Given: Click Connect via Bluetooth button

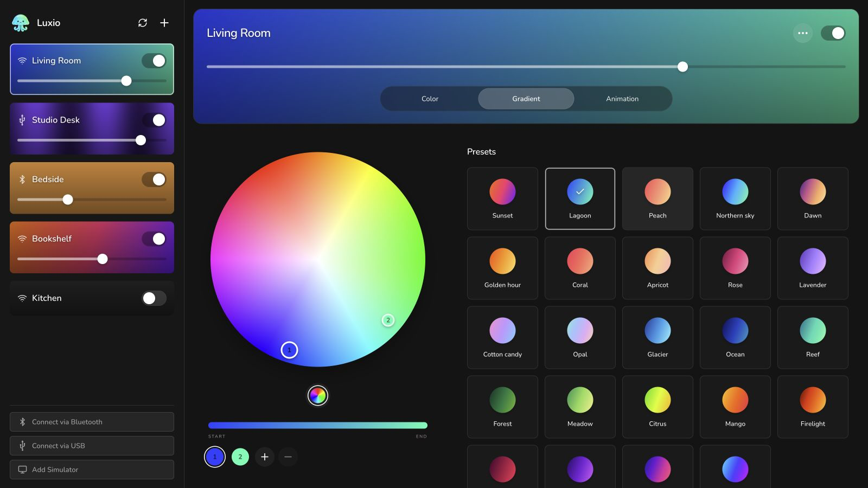Looking at the screenshot, I should click(x=92, y=422).
